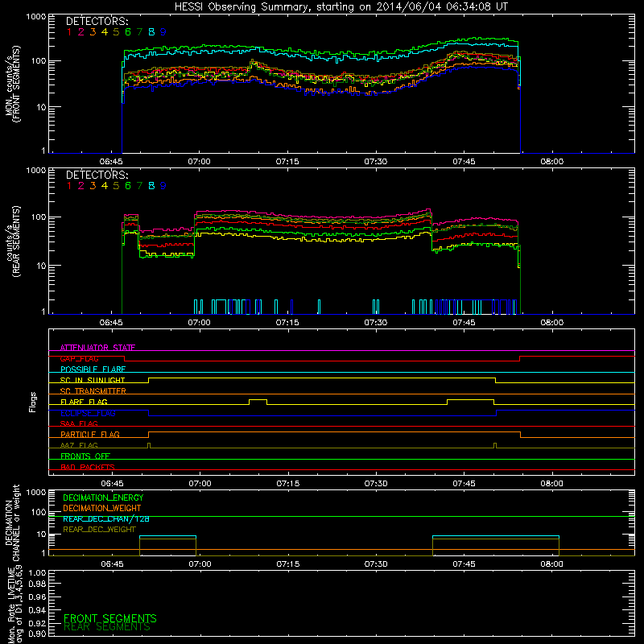The image size is (644, 644).
Task: Click detector 8 in front segments legend
Action: click(x=151, y=32)
